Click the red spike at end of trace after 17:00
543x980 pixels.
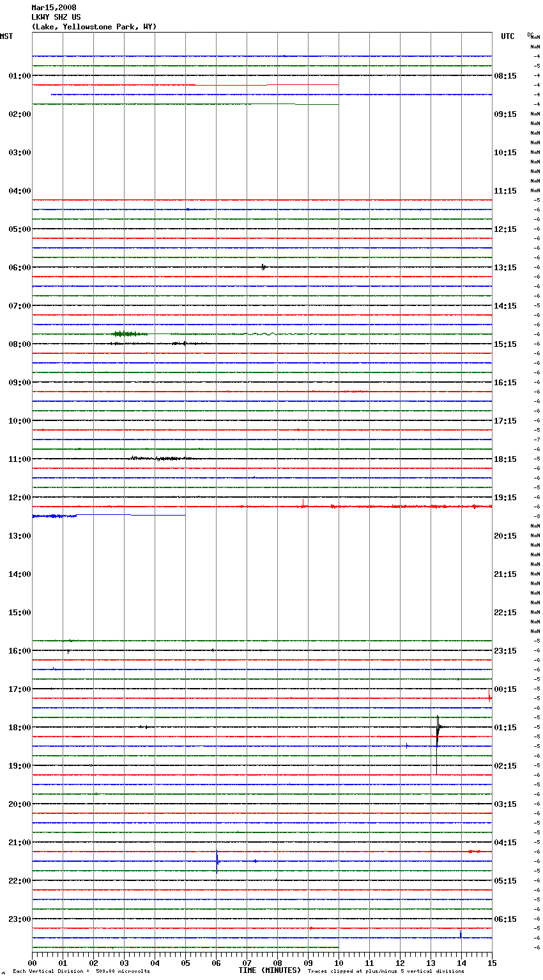pos(489,697)
